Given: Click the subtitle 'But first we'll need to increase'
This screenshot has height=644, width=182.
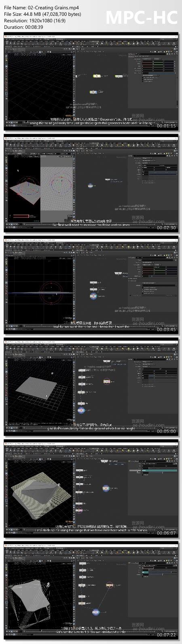Looking at the screenshot, I should pyautogui.click(x=91, y=225).
